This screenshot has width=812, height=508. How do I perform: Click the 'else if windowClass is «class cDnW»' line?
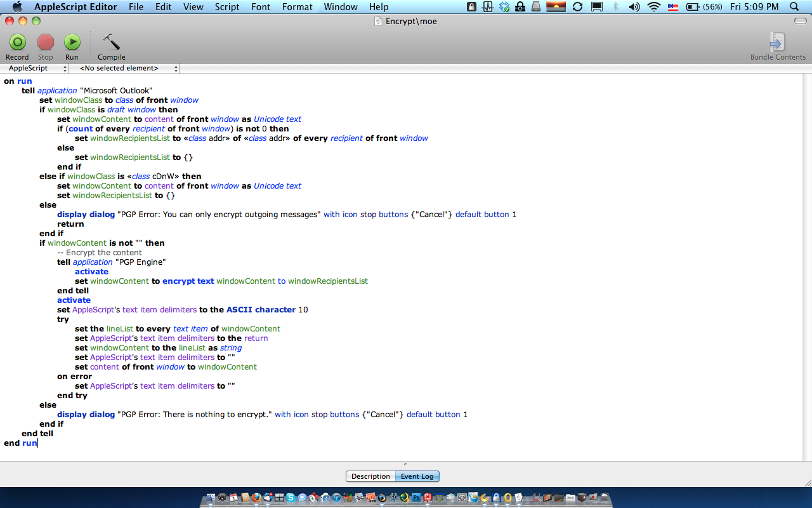click(x=121, y=177)
